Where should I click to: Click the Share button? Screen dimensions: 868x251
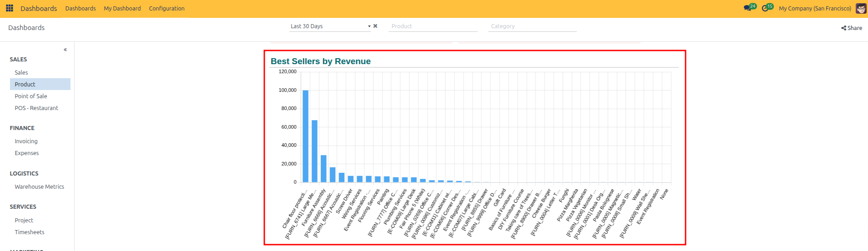point(852,28)
